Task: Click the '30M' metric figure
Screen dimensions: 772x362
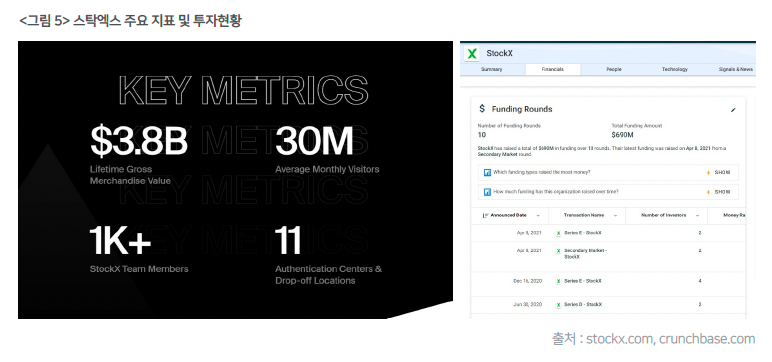Action: 314,141
